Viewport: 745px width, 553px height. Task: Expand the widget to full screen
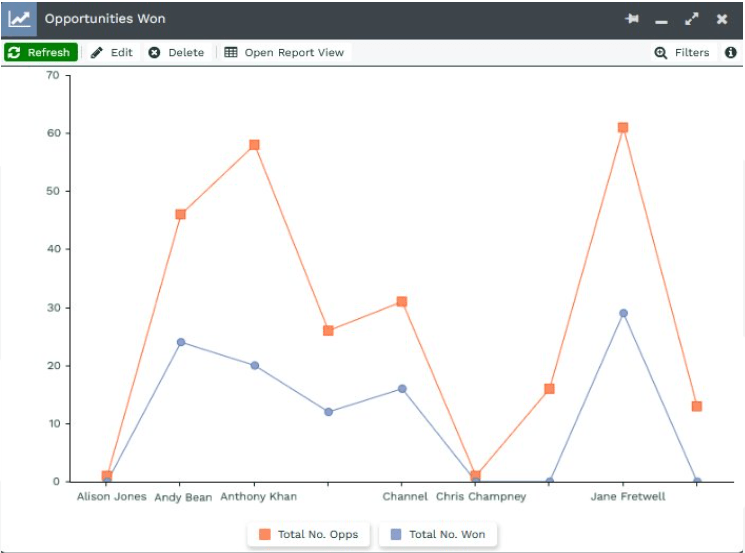click(691, 19)
